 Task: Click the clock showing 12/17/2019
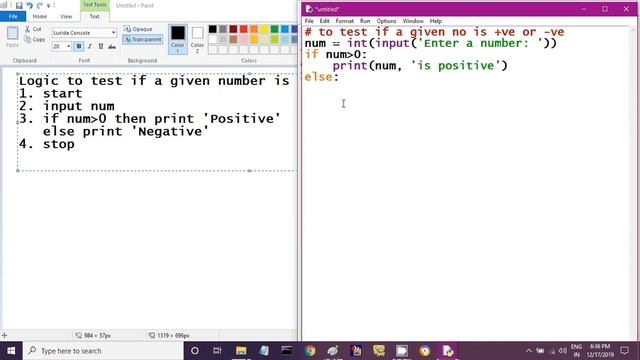600,351
